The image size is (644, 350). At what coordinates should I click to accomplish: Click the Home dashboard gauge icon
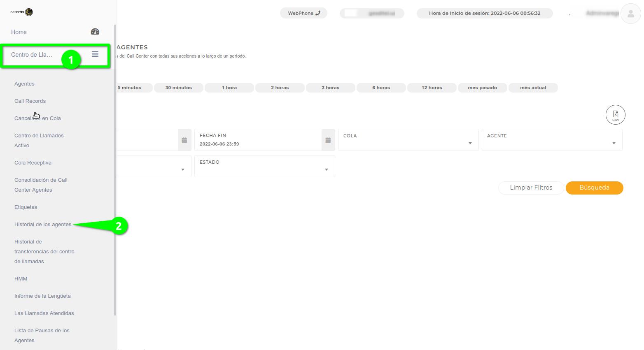coord(95,32)
